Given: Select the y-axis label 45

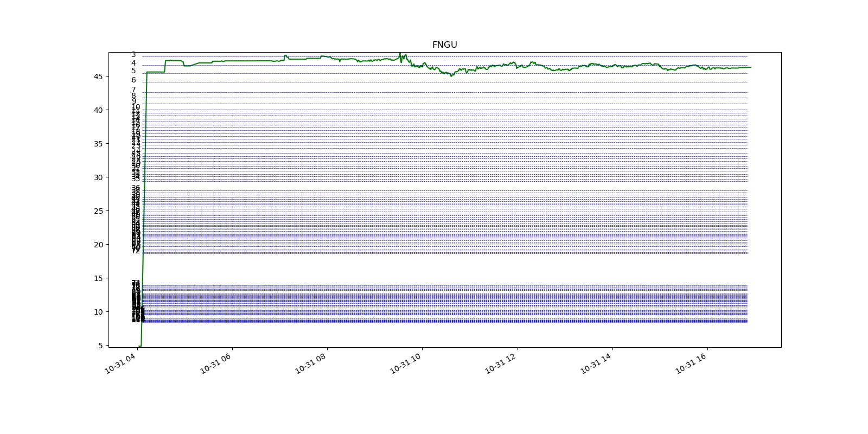Looking at the screenshot, I should (x=98, y=76).
